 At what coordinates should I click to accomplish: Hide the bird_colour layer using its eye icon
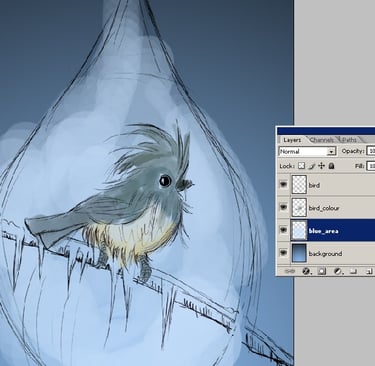[283, 207]
